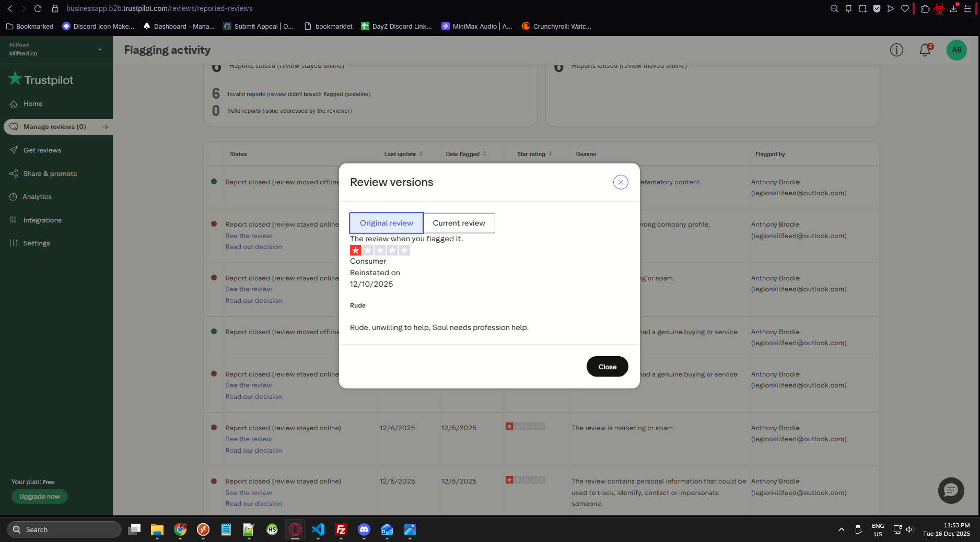
Task: Go to Home in the sidebar
Action: 33,104
